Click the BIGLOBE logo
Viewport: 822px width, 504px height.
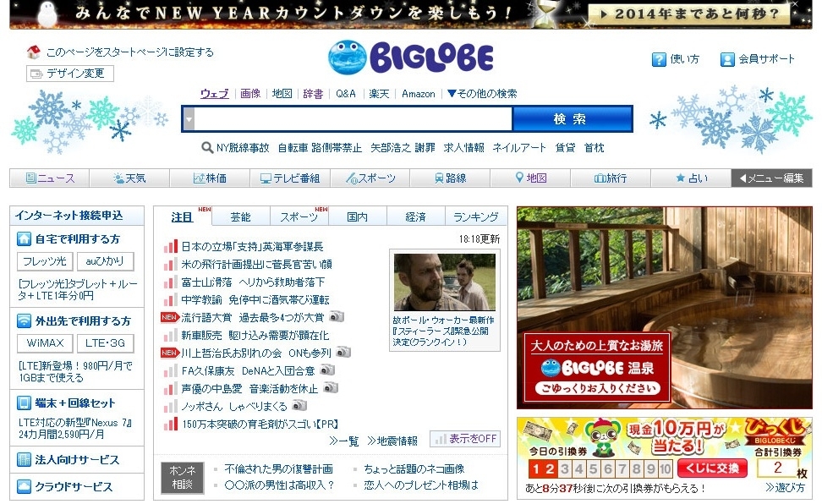410,57
